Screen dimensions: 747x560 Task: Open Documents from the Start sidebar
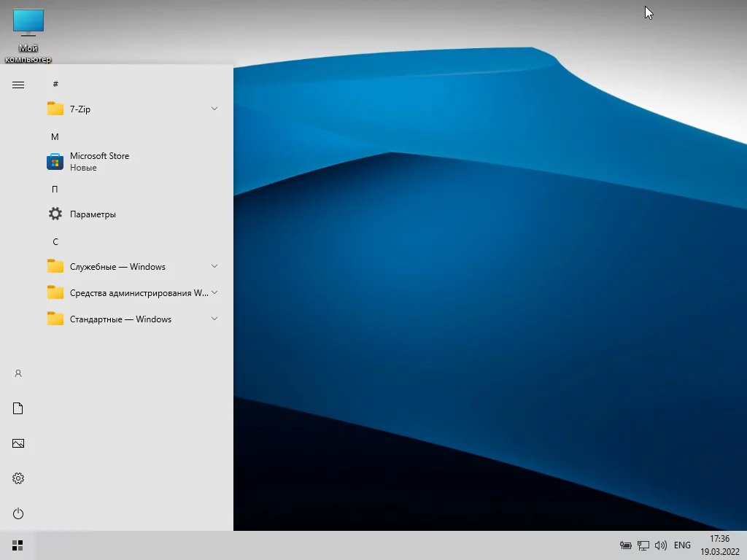click(18, 408)
